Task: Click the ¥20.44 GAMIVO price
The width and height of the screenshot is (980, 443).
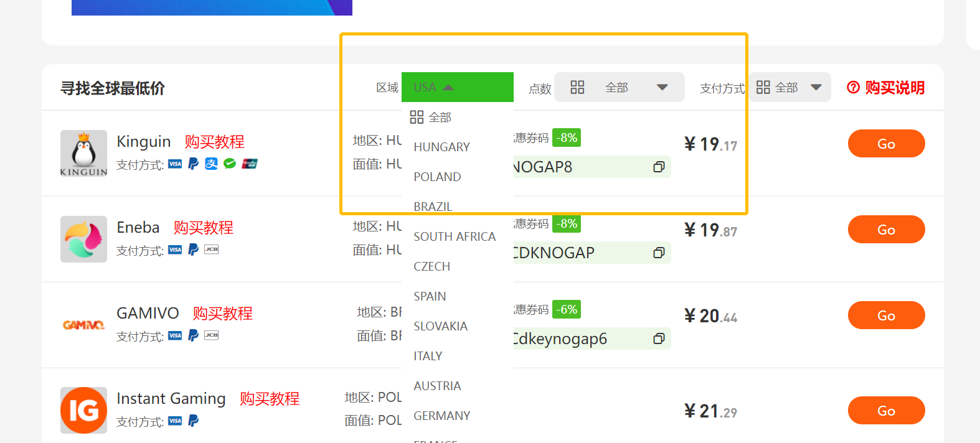Action: point(710,317)
